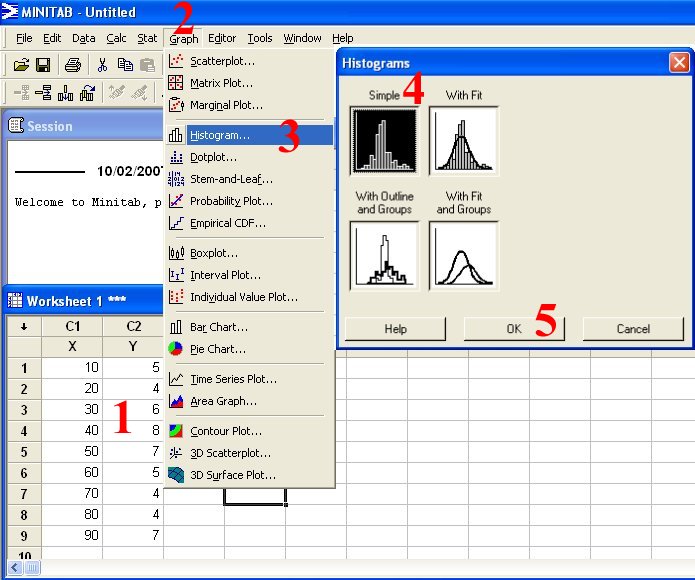Viewport: 695px width, 580px height.
Task: Open the Window menu
Action: click(x=302, y=38)
